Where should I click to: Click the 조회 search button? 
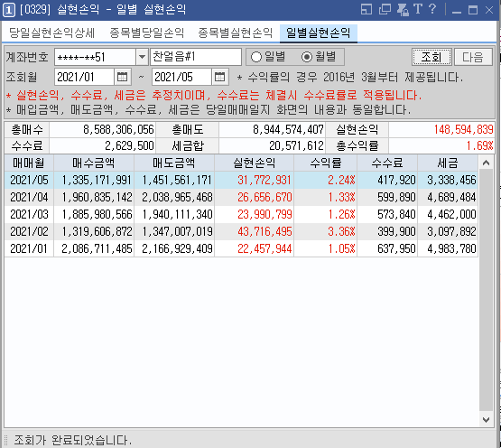431,57
